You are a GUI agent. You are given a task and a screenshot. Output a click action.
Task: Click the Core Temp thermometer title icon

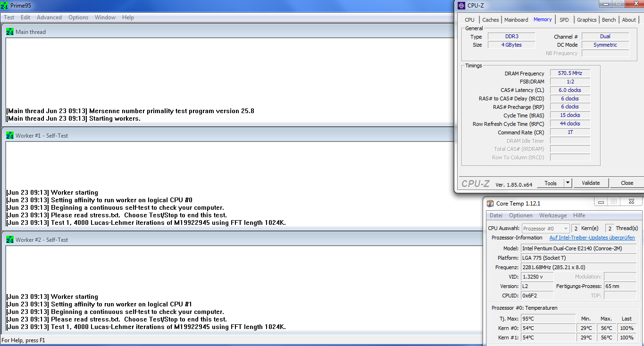pos(490,204)
